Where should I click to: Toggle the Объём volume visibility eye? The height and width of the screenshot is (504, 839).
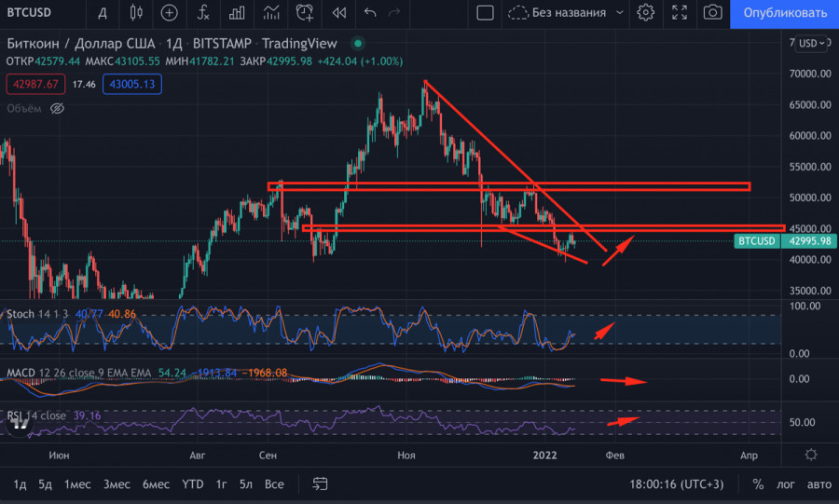coord(57,108)
